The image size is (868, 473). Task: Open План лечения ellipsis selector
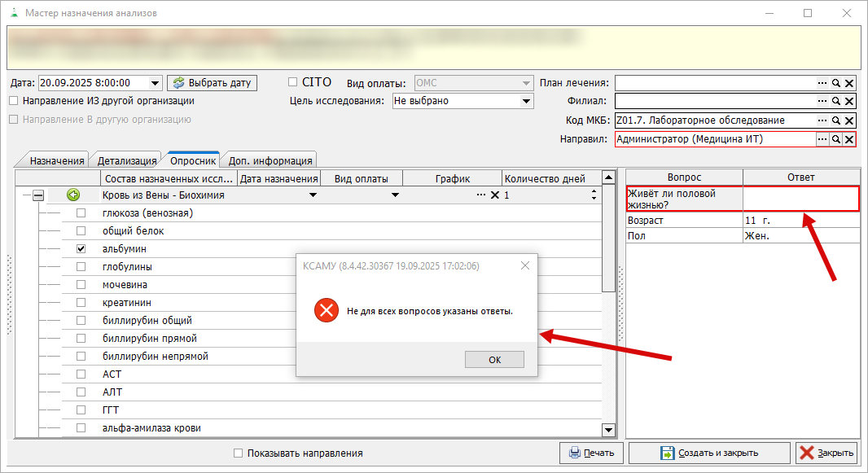click(822, 83)
